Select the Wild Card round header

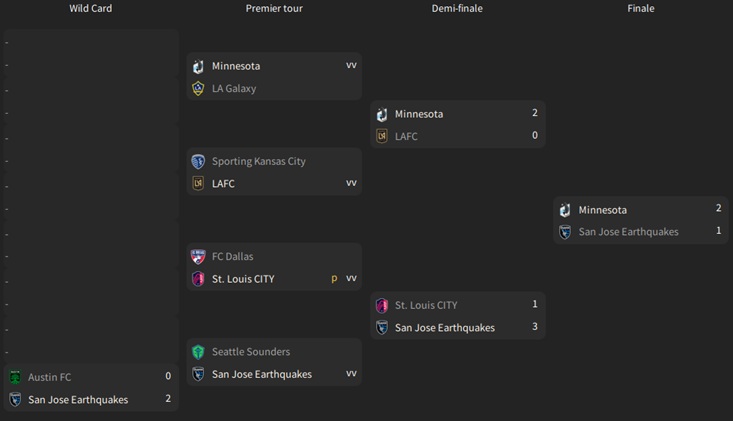90,8
